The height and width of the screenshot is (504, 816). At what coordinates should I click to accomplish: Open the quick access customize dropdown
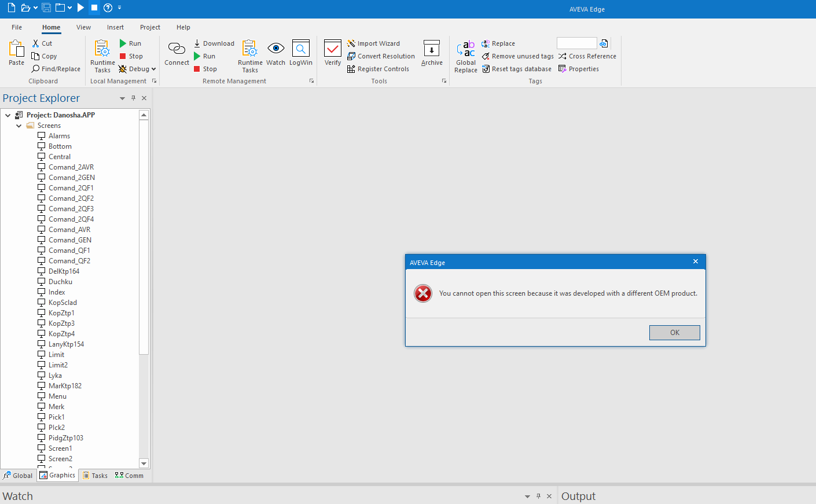click(119, 8)
